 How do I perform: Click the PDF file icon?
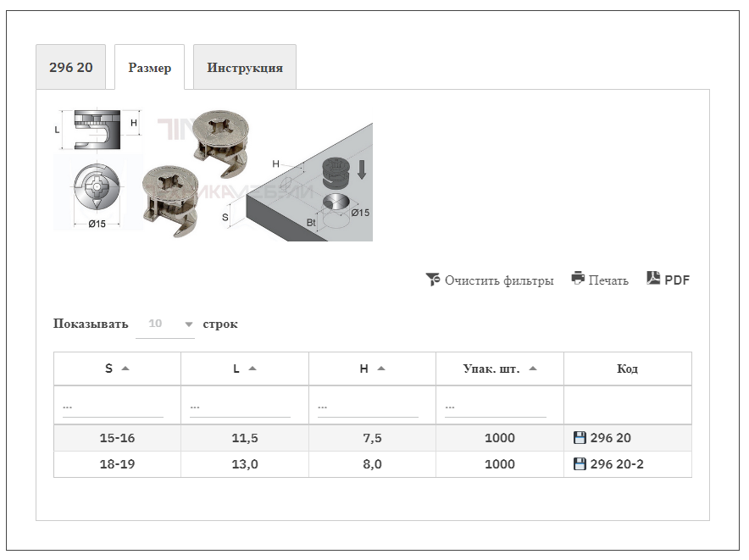tap(653, 278)
